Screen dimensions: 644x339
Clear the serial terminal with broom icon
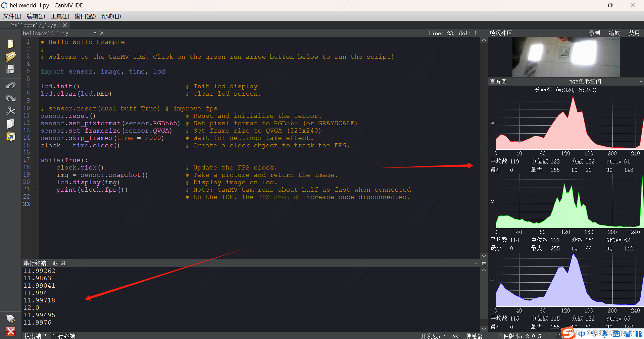click(55, 263)
